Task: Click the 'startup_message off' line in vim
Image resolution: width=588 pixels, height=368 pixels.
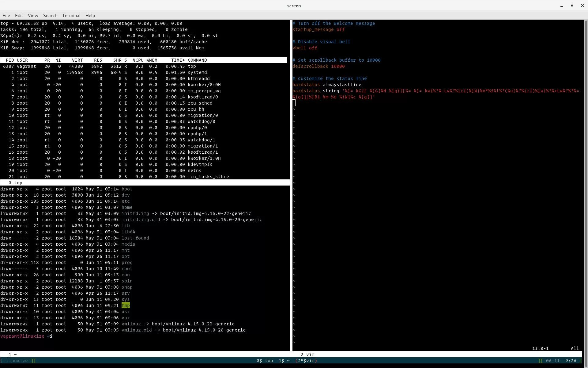Action: 318,29
